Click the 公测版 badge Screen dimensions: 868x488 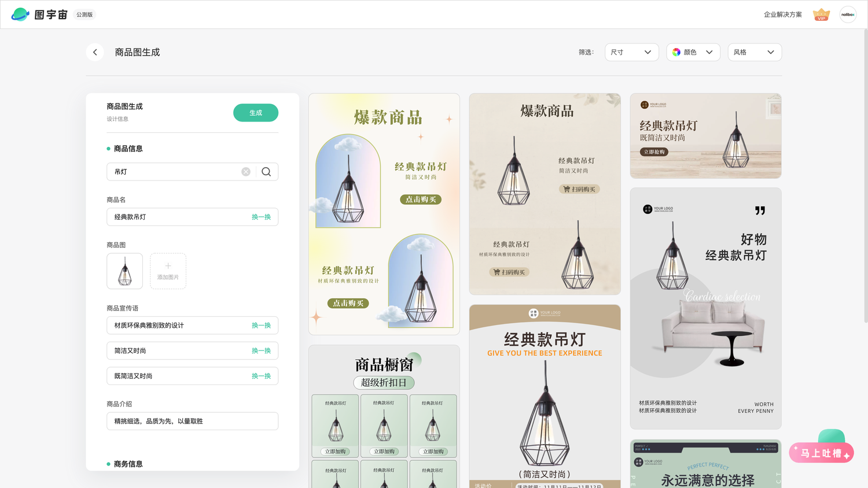84,14
